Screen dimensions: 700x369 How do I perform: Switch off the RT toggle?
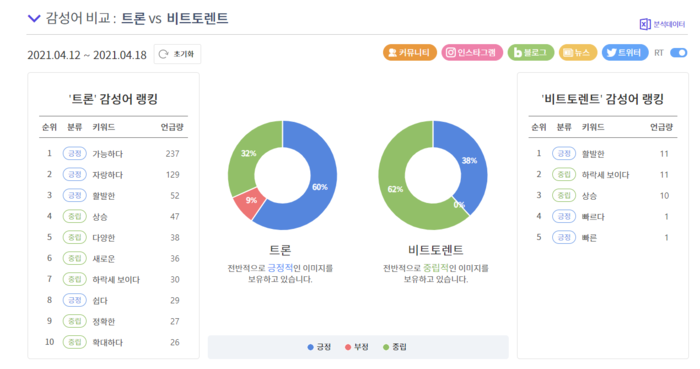679,53
